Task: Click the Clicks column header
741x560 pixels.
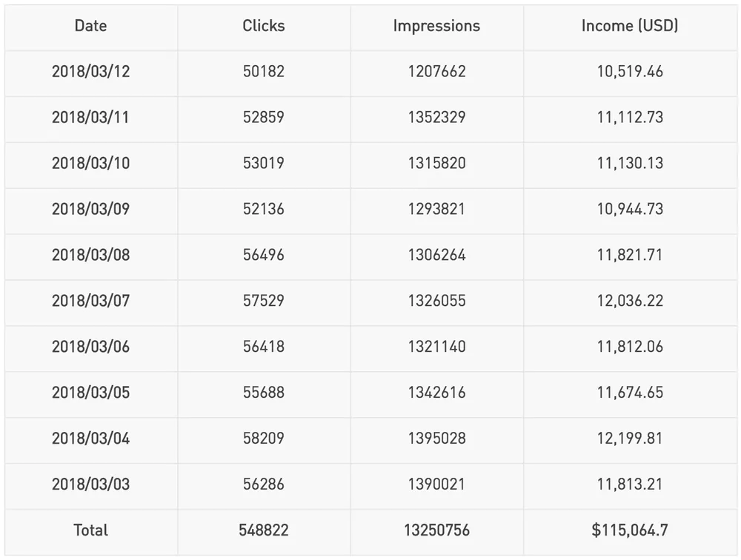Action: [264, 26]
